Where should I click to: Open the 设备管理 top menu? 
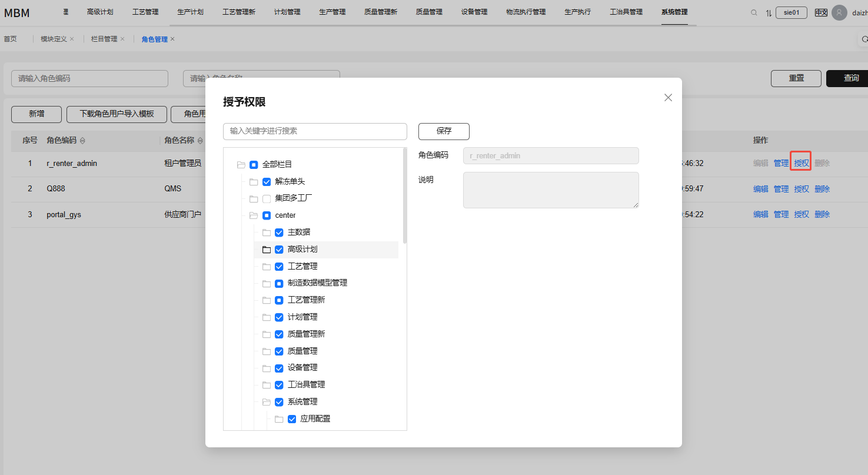pos(474,12)
